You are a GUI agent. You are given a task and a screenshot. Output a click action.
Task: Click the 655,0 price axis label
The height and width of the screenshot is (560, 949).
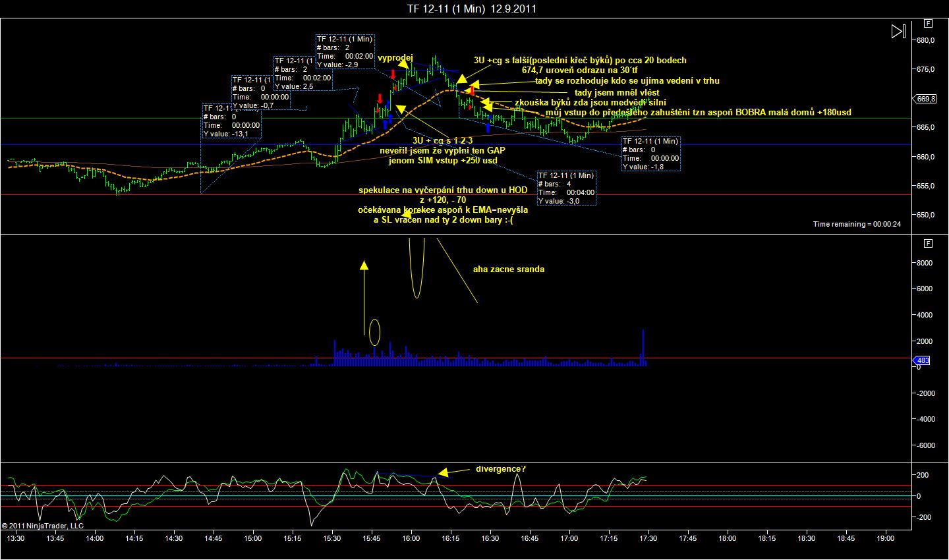926,186
